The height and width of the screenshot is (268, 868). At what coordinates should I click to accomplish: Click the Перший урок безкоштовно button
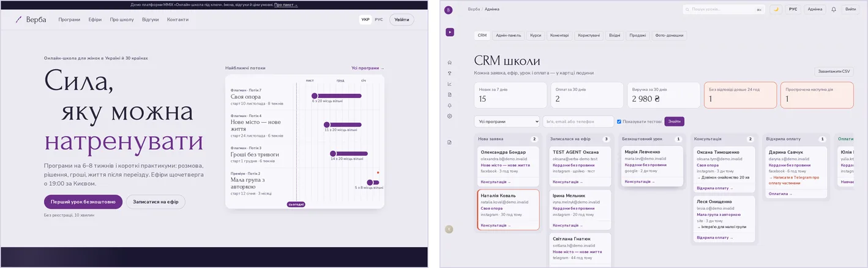pos(83,202)
